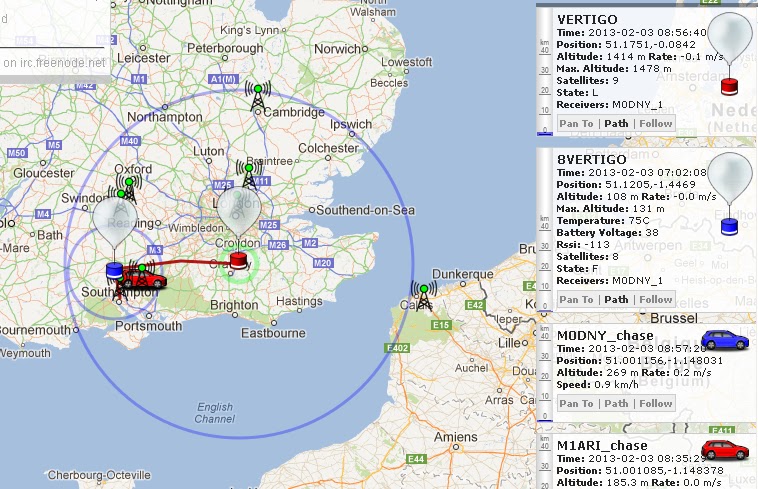758x489 pixels.
Task: Pan to the 8VERTIGO balloon
Action: [576, 300]
